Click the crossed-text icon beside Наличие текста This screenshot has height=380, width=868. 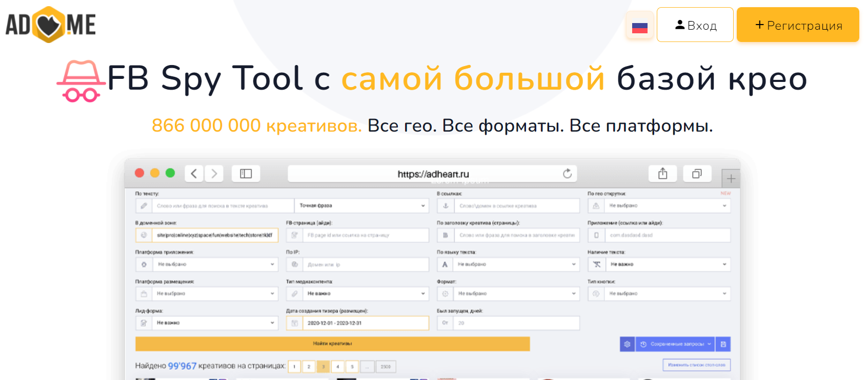596,264
